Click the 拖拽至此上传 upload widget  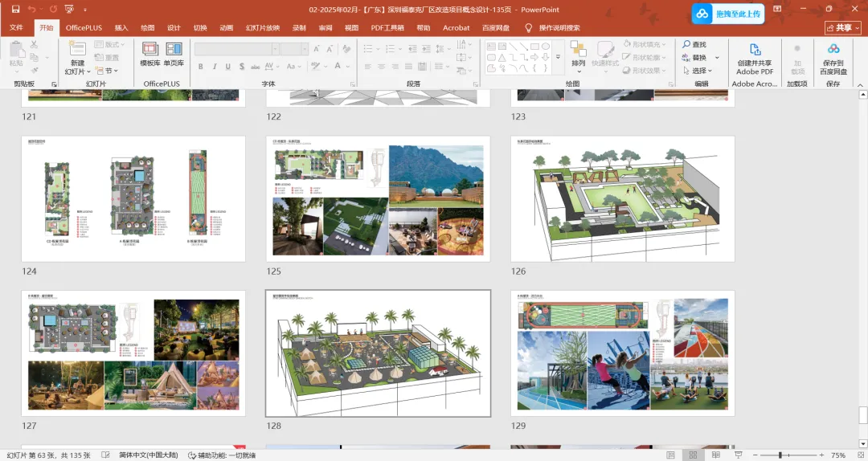[x=728, y=14]
